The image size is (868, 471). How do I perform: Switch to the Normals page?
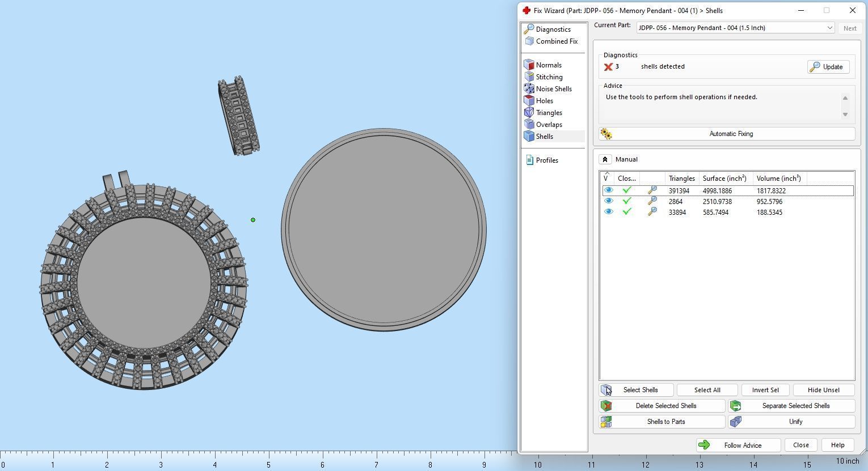coord(549,65)
